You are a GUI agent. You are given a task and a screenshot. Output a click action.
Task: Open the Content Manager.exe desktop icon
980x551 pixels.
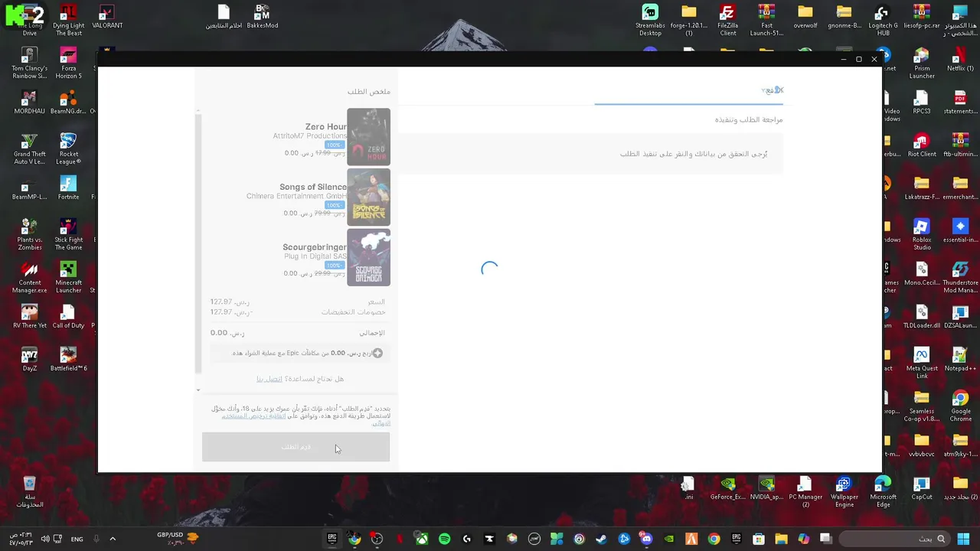point(29,277)
